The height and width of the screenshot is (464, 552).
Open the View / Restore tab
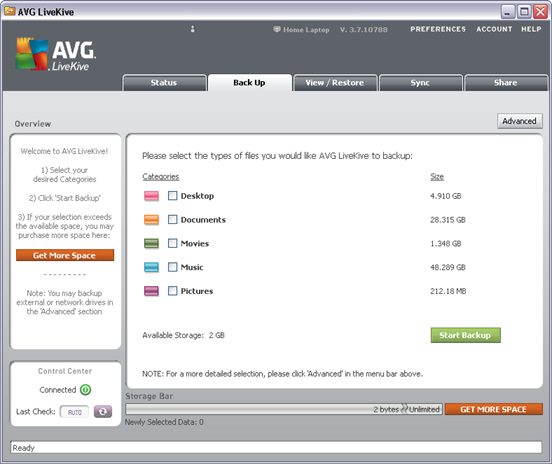pos(335,83)
